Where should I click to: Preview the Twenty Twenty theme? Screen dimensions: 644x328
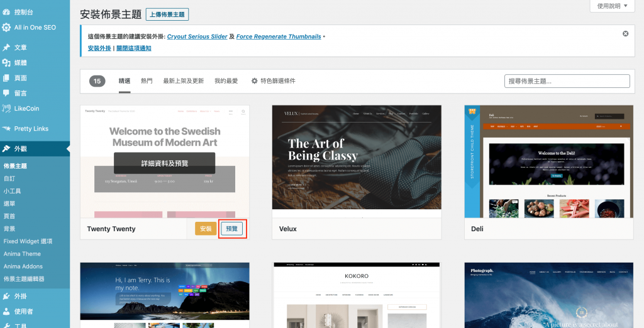231,229
